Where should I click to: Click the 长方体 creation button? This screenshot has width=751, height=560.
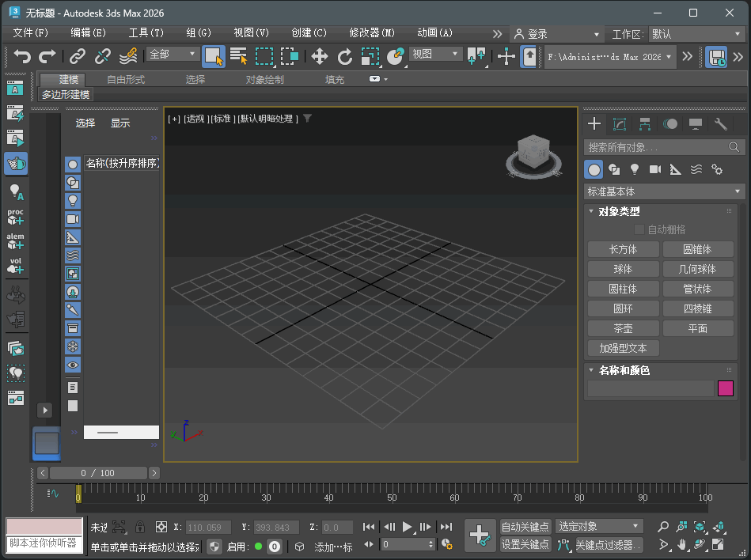623,248
